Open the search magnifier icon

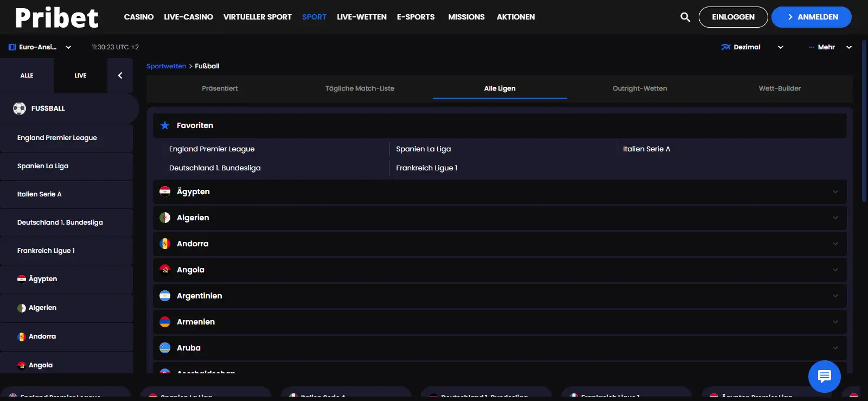(x=685, y=17)
